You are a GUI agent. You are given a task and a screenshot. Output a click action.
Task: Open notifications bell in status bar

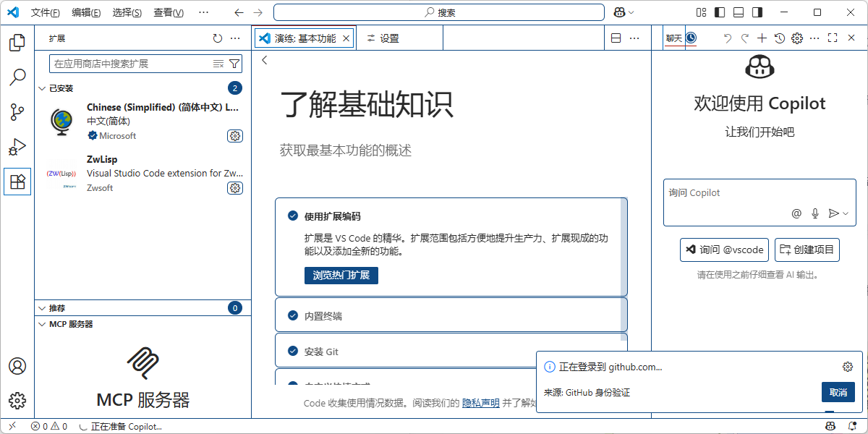[x=851, y=426]
